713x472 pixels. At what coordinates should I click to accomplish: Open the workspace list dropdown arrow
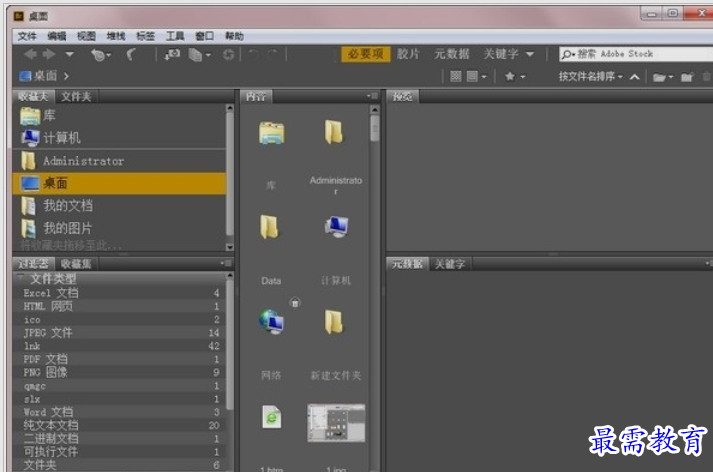coord(530,54)
